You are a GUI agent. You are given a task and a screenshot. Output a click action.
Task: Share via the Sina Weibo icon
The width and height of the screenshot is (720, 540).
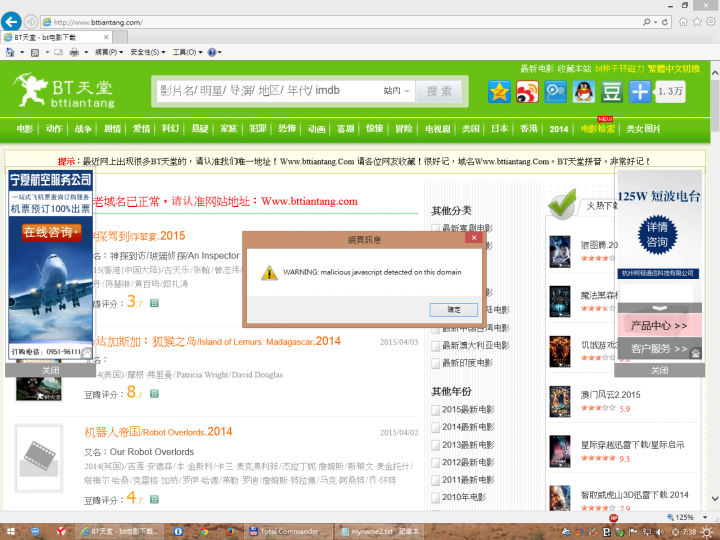click(x=527, y=91)
